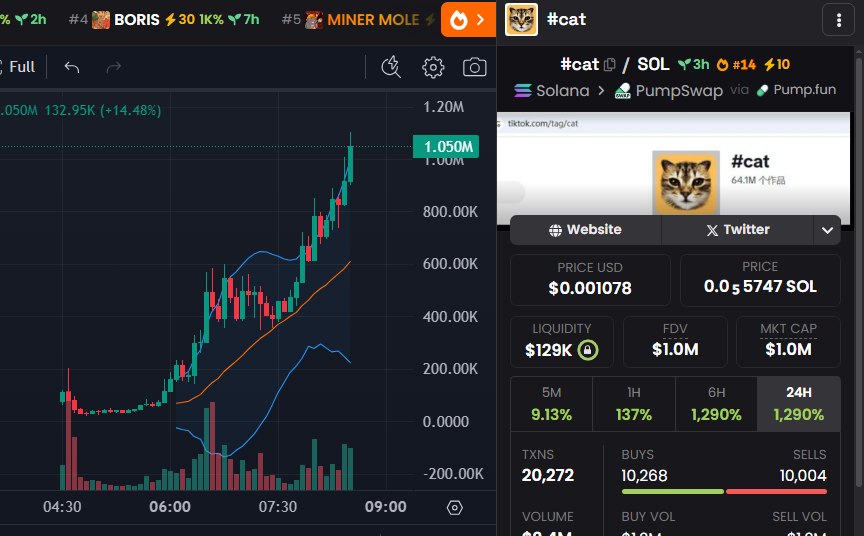
Task: Click the lightning 10 boosts badge
Action: pos(777,64)
